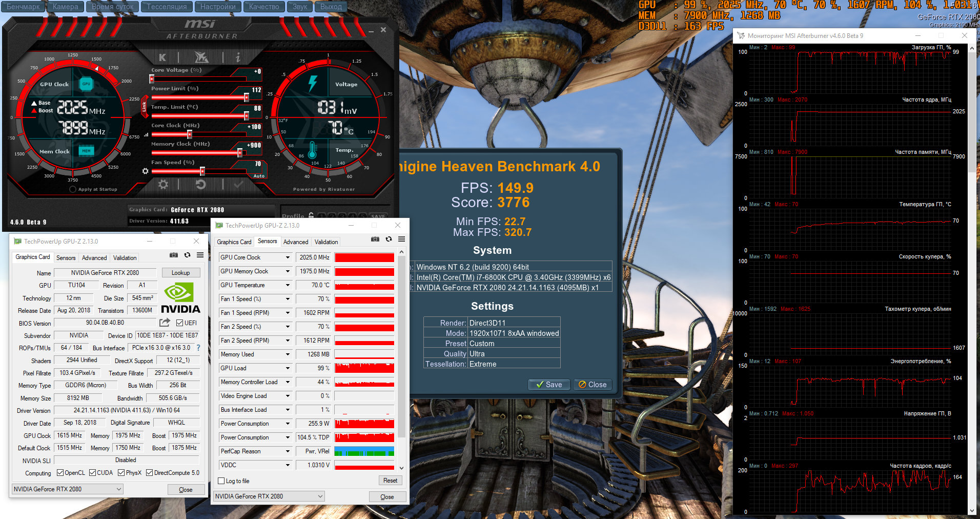
Task: Switch to the Advanced tab in GPU-Z Sensors window
Action: pos(296,242)
